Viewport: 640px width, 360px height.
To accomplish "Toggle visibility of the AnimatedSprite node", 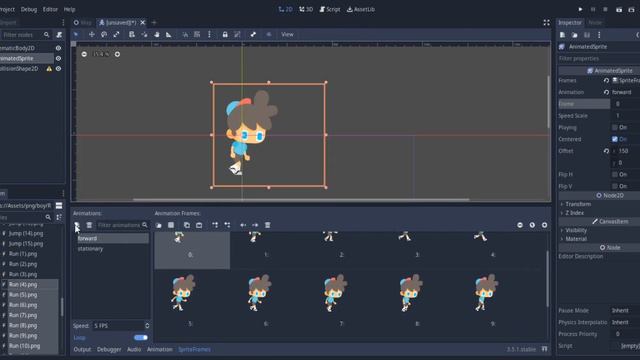I will pyautogui.click(x=58, y=58).
